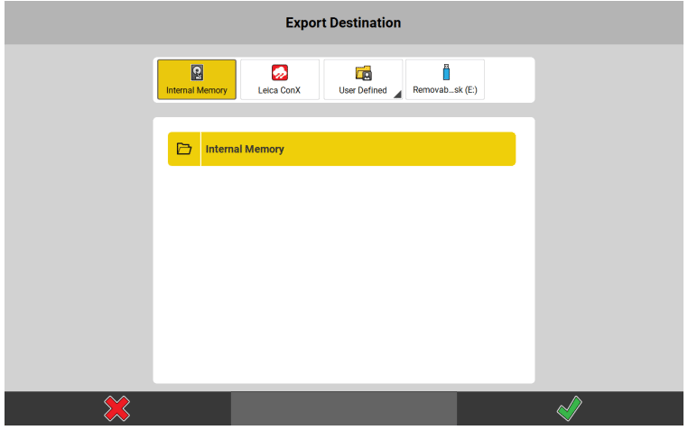Click the Internal Memory text in folder row

(245, 149)
